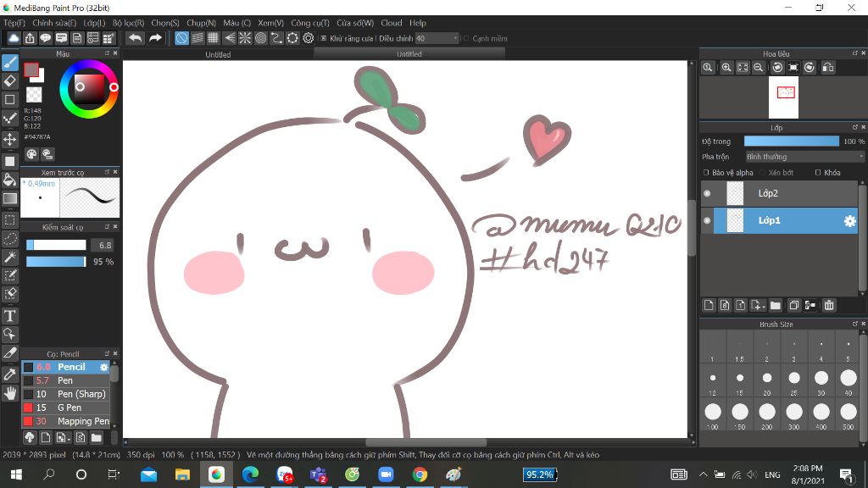
Task: Select the Text tool
Action: point(10,315)
